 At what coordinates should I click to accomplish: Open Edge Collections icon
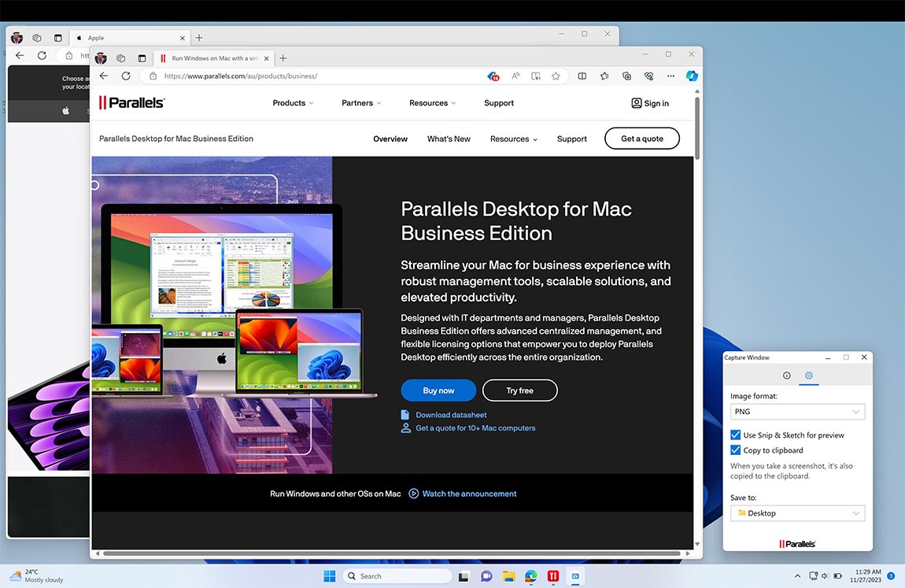click(626, 76)
